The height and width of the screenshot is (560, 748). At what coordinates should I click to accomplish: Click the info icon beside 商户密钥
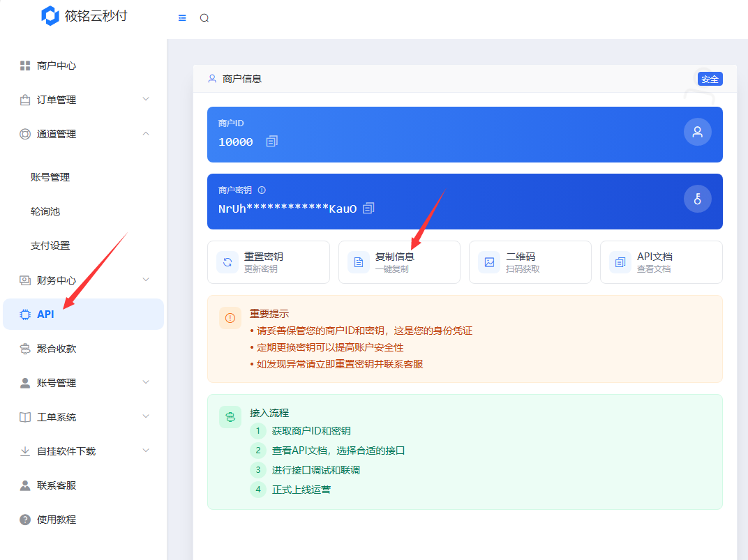pos(262,190)
